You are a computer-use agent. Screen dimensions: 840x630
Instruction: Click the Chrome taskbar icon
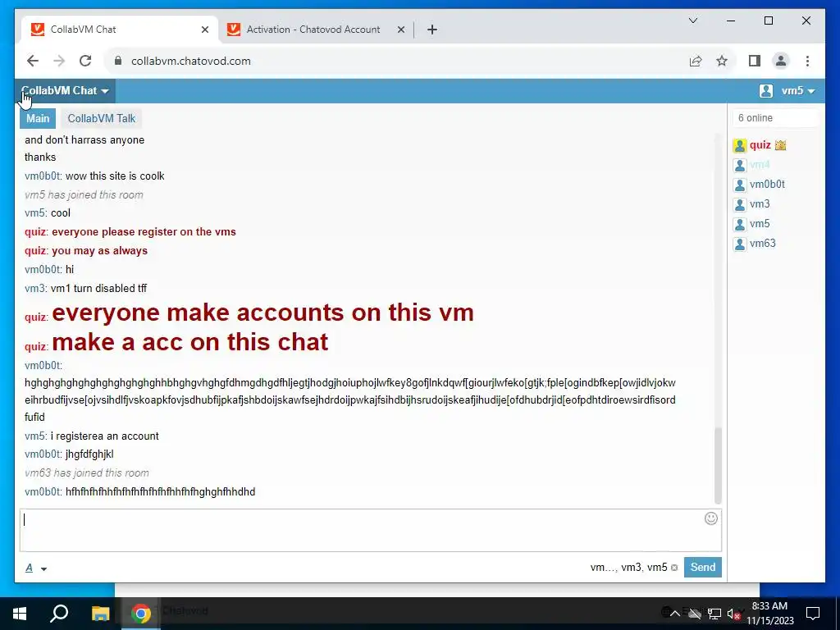click(x=141, y=614)
